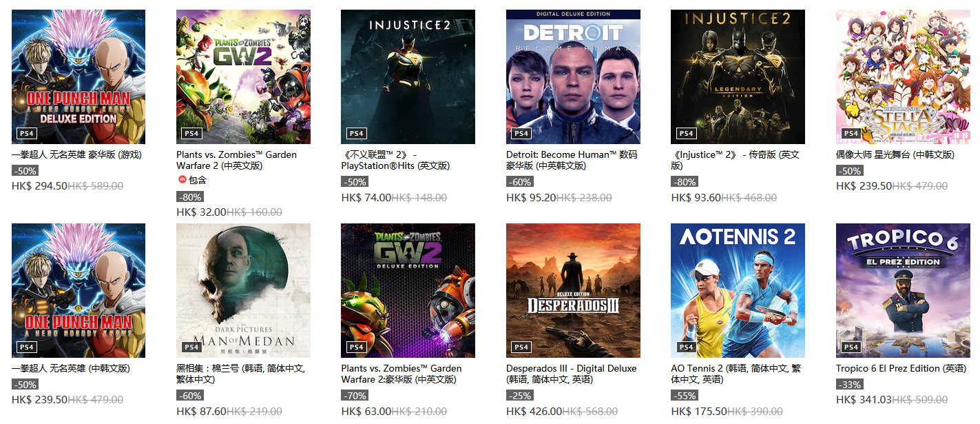Click the -80% badge under Injustice 2 传奇版
Screen dimensions: 980x424
coord(685,182)
